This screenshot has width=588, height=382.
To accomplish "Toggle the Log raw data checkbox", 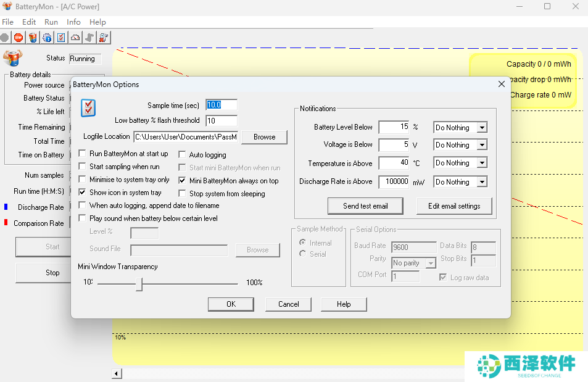I will point(443,277).
